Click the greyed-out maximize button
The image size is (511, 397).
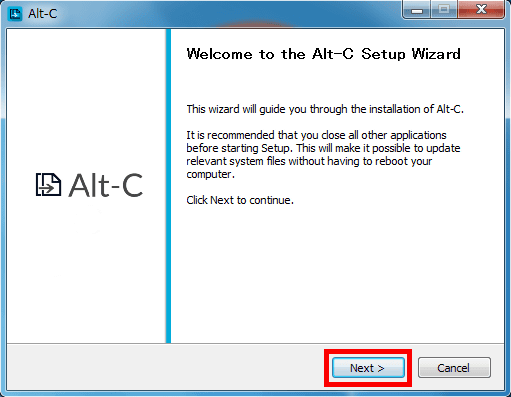click(x=444, y=10)
